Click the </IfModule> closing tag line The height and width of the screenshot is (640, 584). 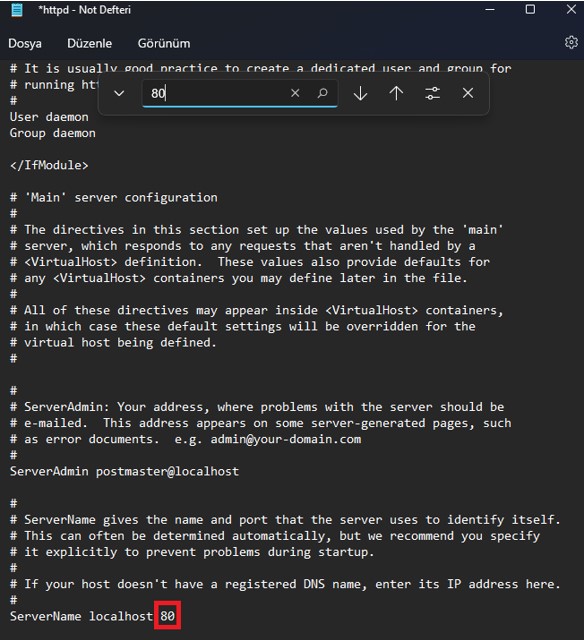pos(49,165)
